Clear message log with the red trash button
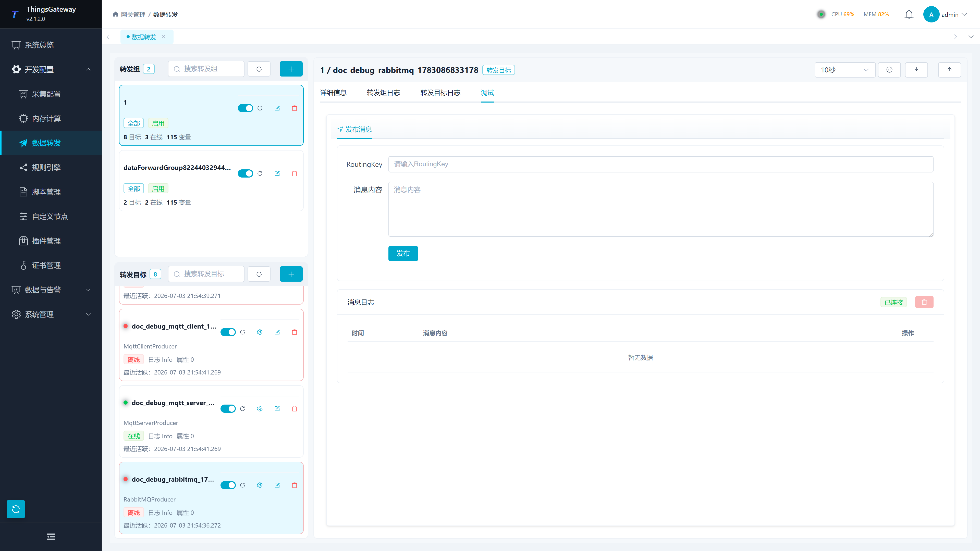 (924, 302)
